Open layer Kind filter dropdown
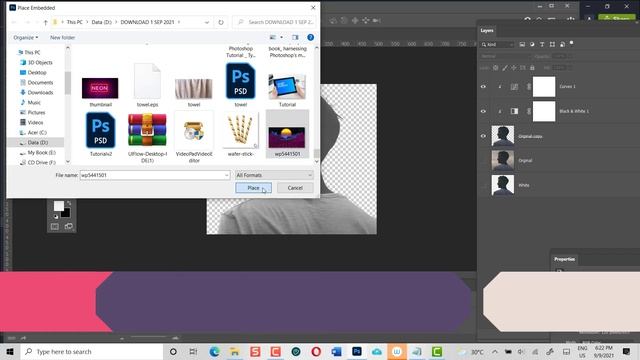Image resolution: width=640 pixels, height=360 pixels. (x=497, y=44)
